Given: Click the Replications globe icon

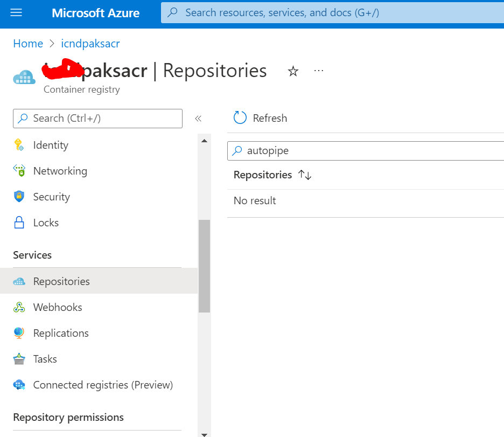Looking at the screenshot, I should (19, 333).
